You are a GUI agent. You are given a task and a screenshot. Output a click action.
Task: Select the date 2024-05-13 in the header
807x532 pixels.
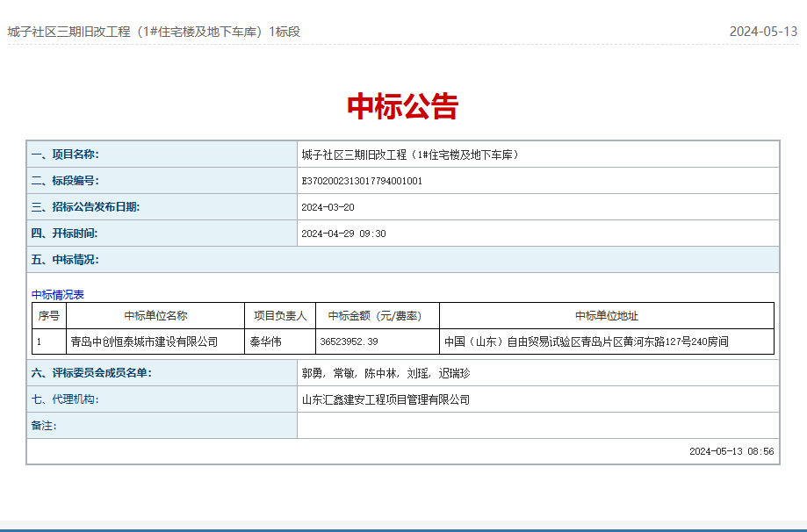tap(763, 32)
